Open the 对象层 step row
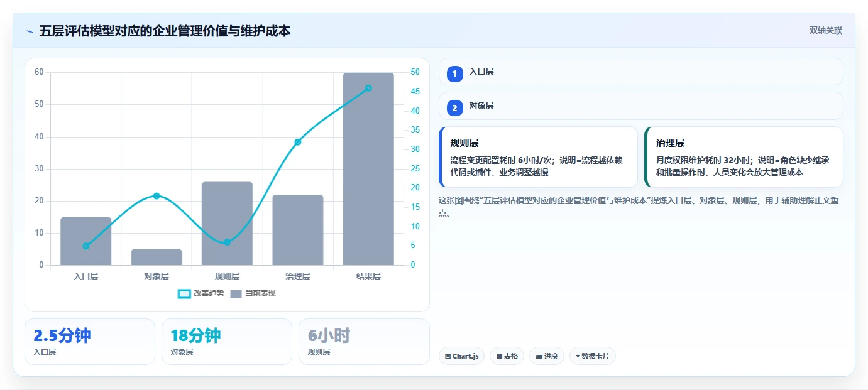The image size is (868, 390). coord(640,106)
